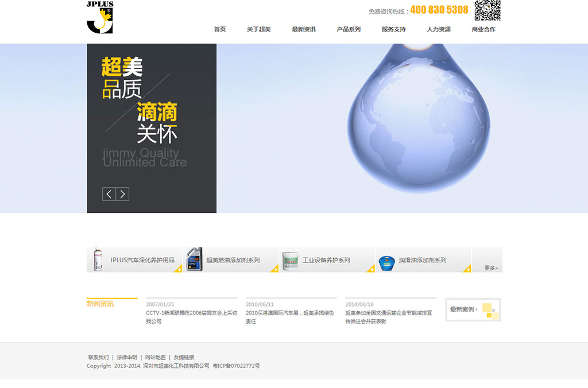Open the 产品系列 menu
This screenshot has width=588, height=388.
click(349, 29)
